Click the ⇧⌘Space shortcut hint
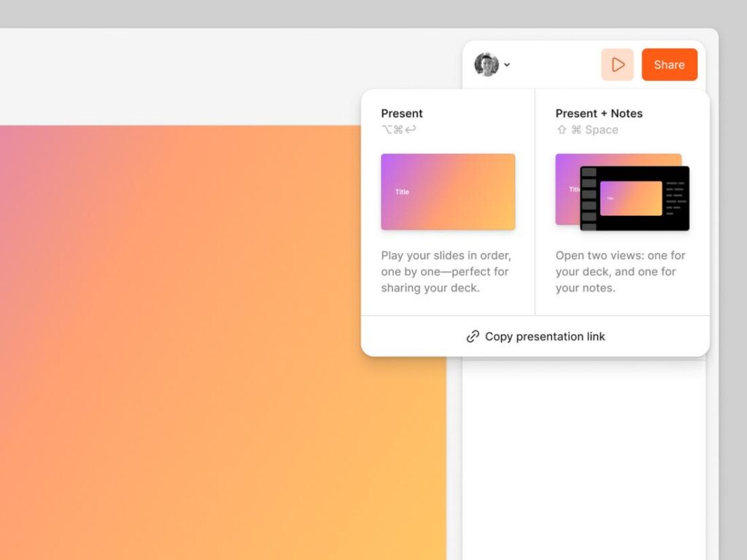747x560 pixels. click(x=588, y=129)
